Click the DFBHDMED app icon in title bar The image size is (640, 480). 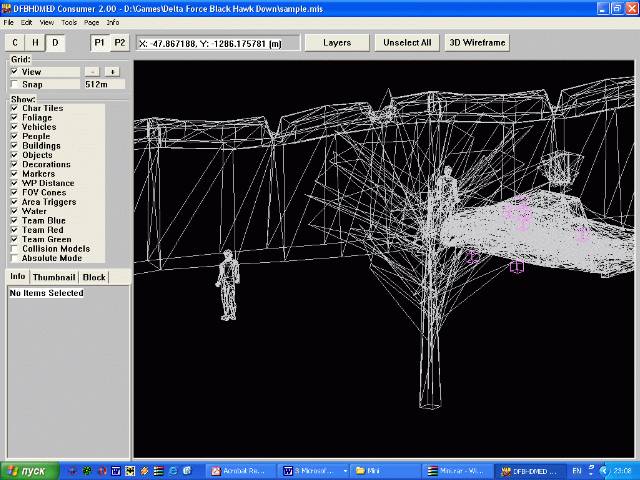point(6,9)
